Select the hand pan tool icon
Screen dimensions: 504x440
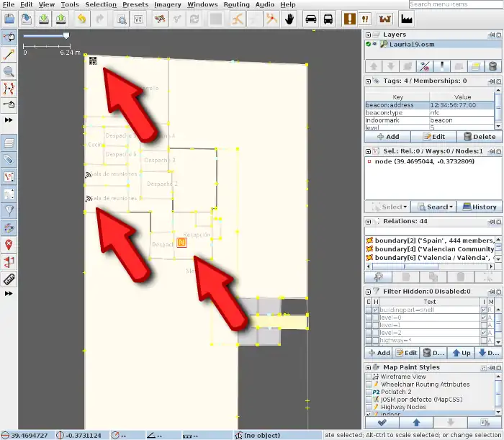(x=290, y=19)
